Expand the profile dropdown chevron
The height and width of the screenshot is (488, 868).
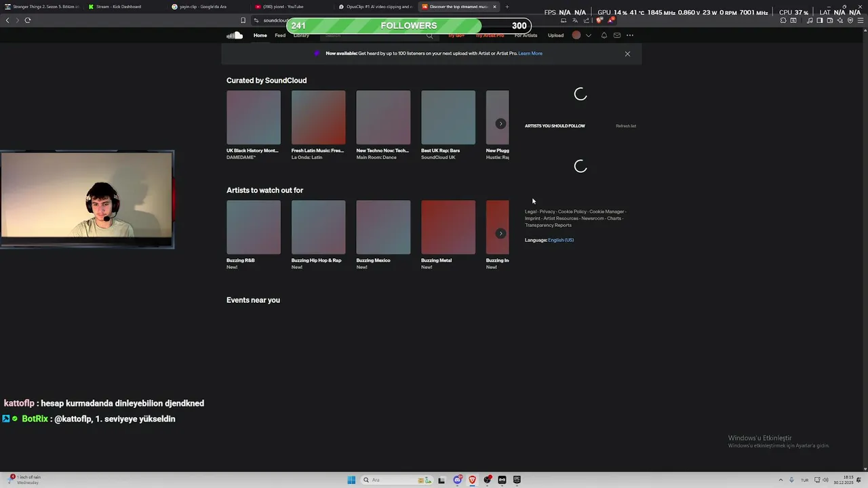coord(589,35)
